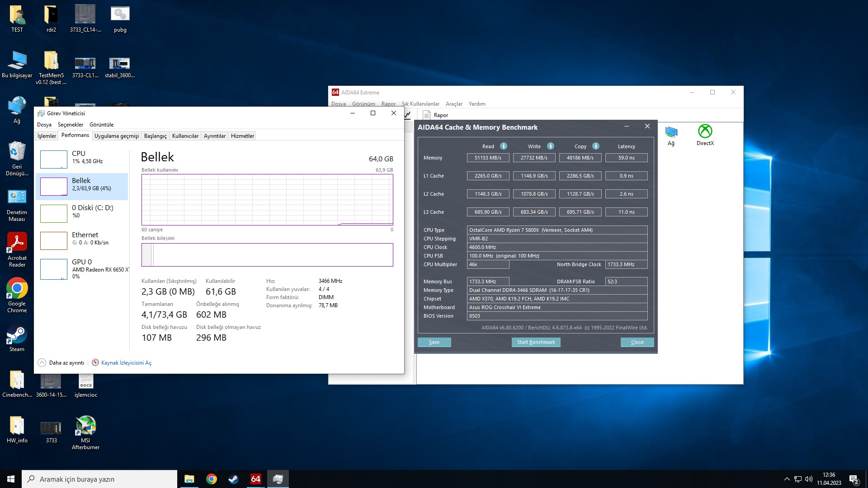868x488 pixels.
Task: Click Save button in AIDA64 benchmark
Action: (x=434, y=342)
